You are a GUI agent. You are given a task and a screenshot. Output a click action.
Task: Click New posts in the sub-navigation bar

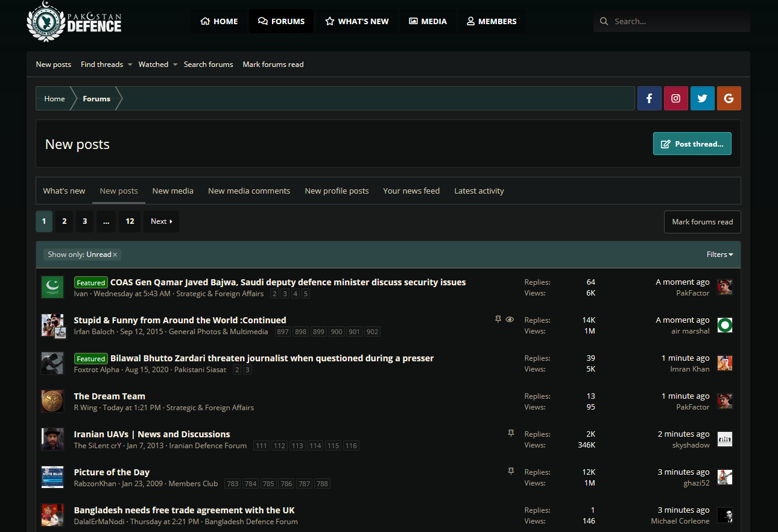coord(54,65)
